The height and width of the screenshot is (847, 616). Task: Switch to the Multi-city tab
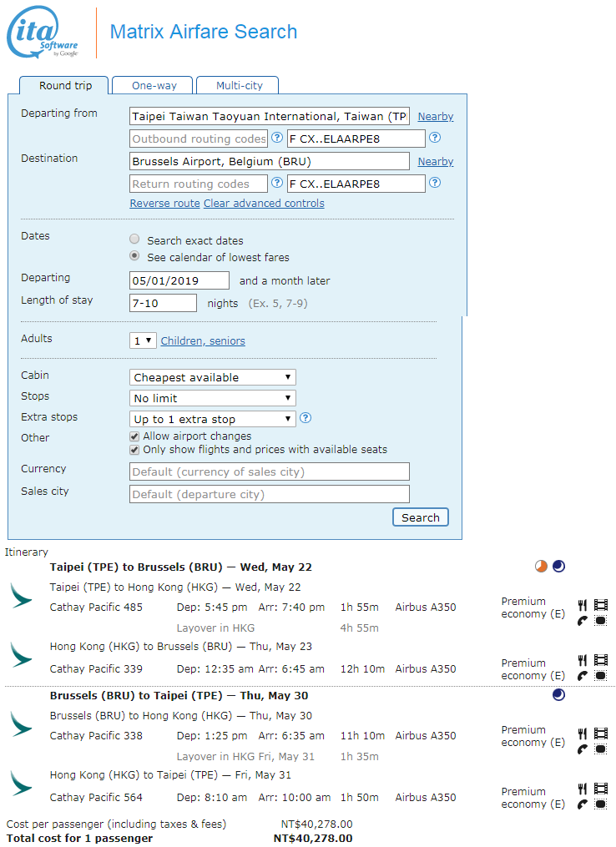239,85
